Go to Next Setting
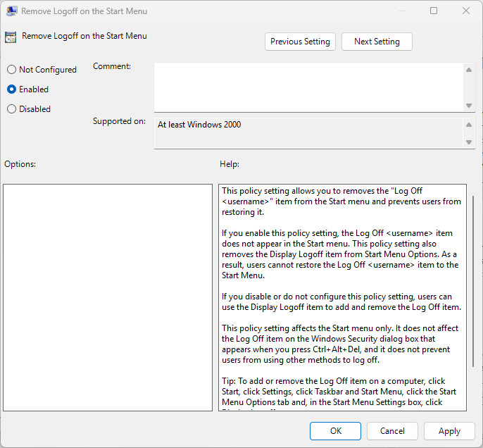 click(x=377, y=42)
